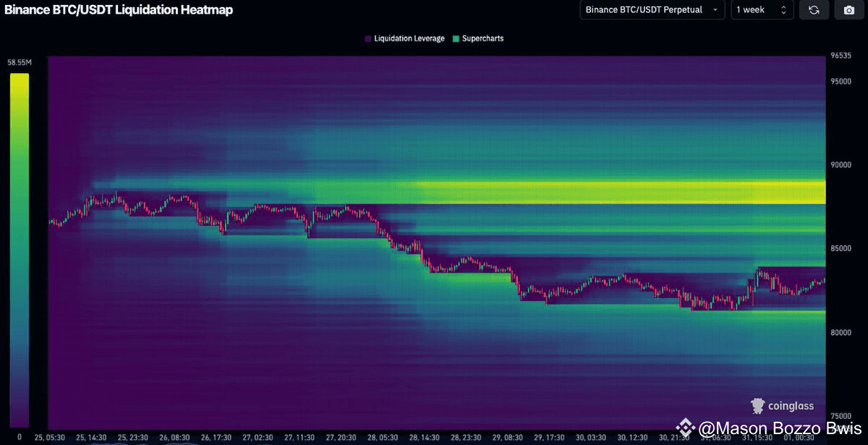The image size is (868, 445).
Task: Click the up stepper arrow on timeframe selector
Action: pos(785,7)
